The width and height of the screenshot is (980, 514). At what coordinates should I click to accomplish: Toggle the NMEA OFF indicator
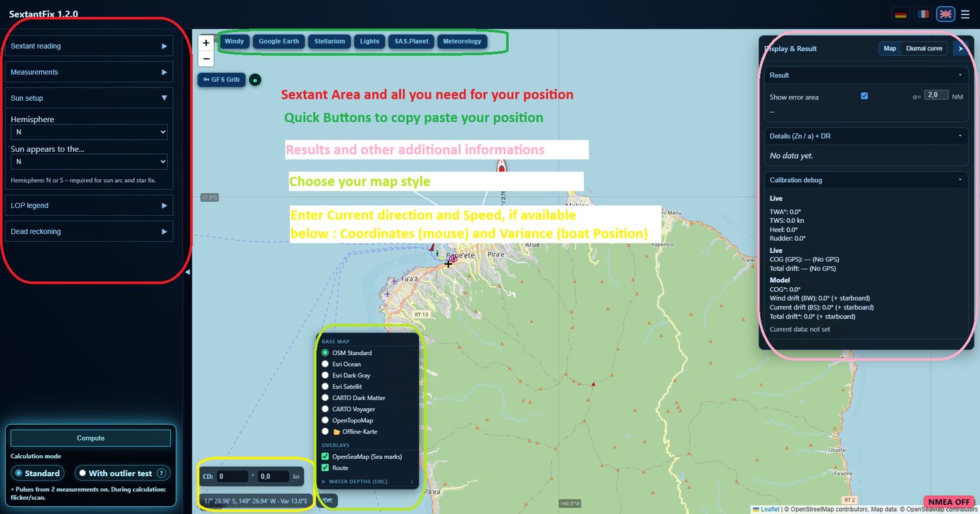tap(949, 502)
